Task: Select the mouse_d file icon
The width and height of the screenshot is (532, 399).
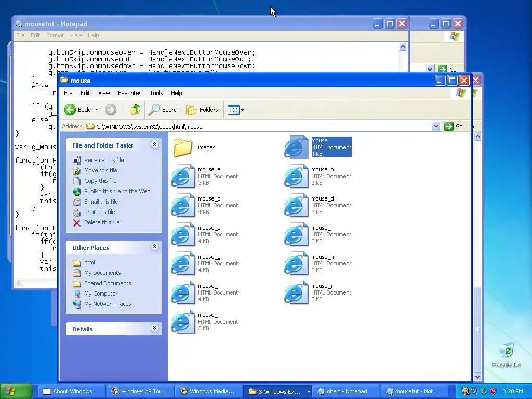Action: coord(296,206)
